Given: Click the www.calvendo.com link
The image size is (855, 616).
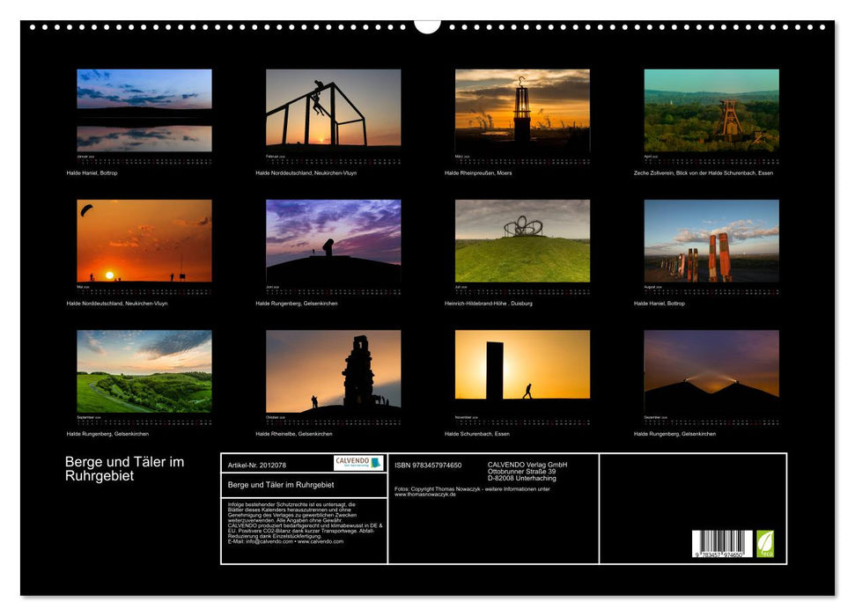Looking at the screenshot, I should click(319, 541).
